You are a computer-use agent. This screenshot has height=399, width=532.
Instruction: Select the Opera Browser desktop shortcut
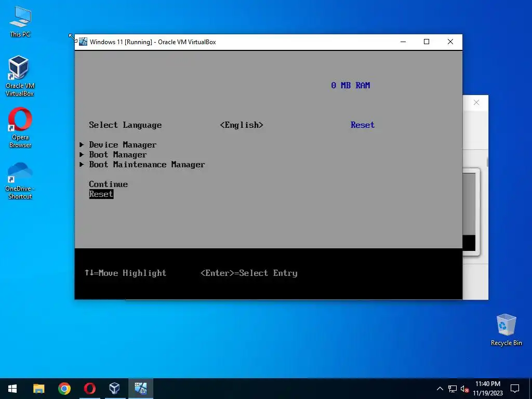point(20,128)
